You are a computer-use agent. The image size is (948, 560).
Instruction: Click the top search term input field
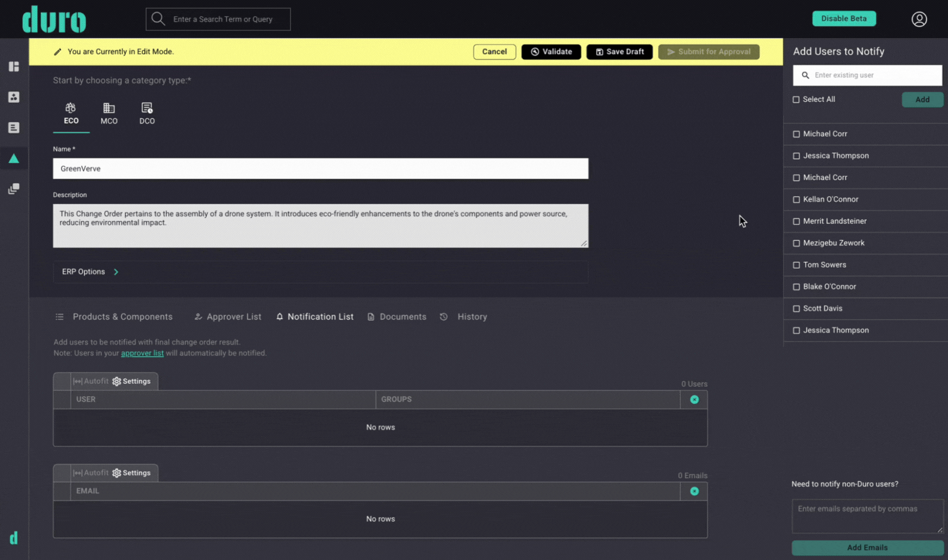[x=218, y=19]
